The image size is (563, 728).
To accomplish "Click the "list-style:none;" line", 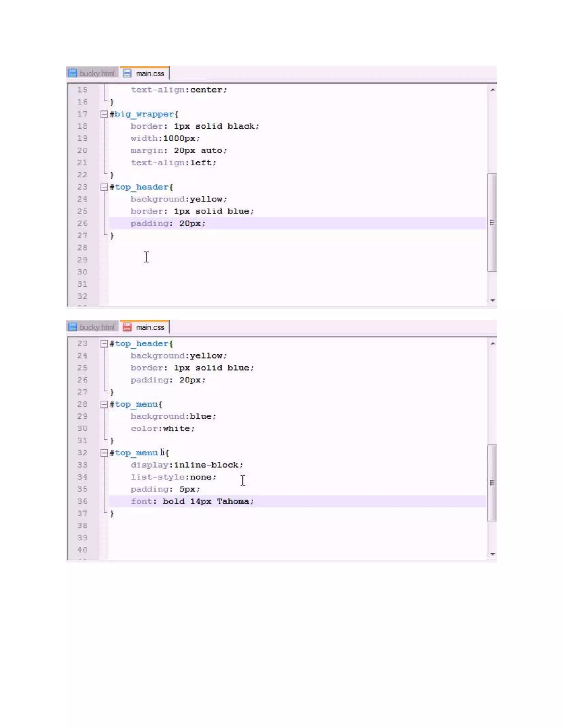I will coord(173,477).
